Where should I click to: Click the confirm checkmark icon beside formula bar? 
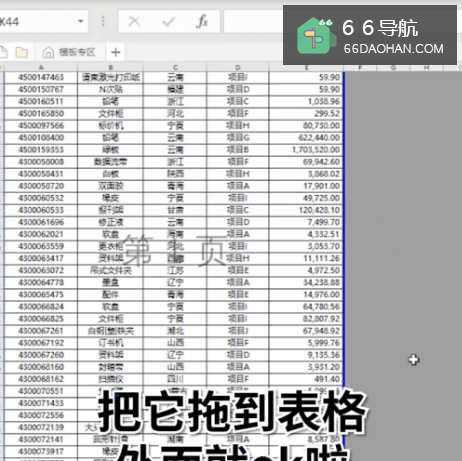[x=168, y=22]
